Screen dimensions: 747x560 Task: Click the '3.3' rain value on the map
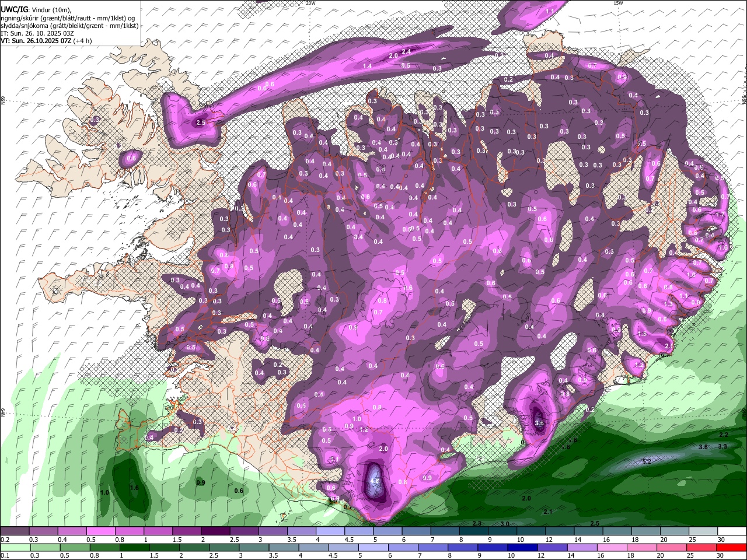point(722,446)
